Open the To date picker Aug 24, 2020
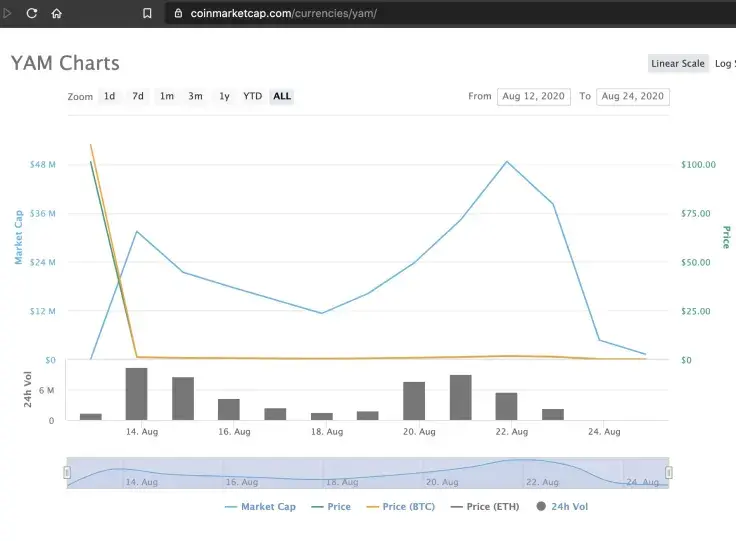Screen dimensions: 736x541 (632, 96)
